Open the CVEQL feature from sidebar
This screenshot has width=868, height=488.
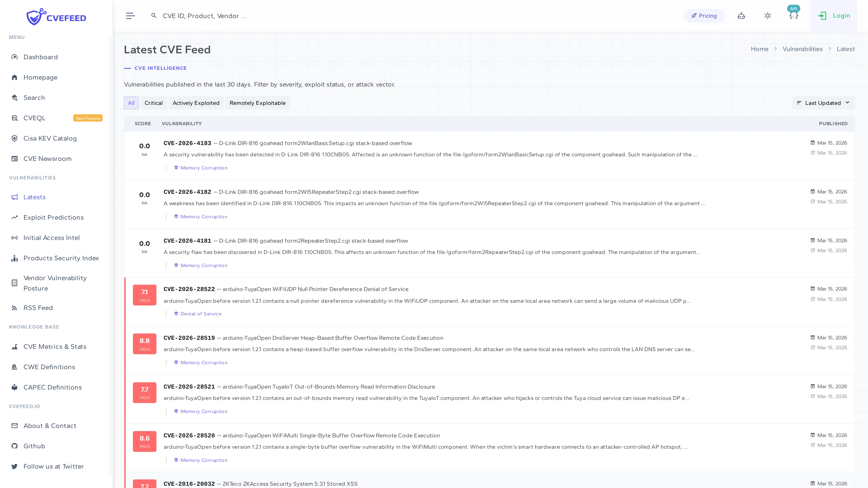[x=34, y=118]
